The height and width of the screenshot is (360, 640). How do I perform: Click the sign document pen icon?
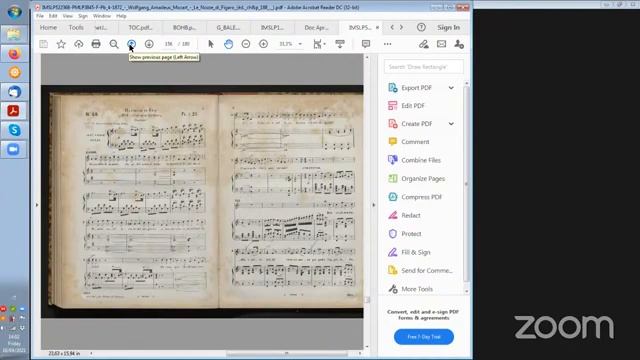[424, 44]
